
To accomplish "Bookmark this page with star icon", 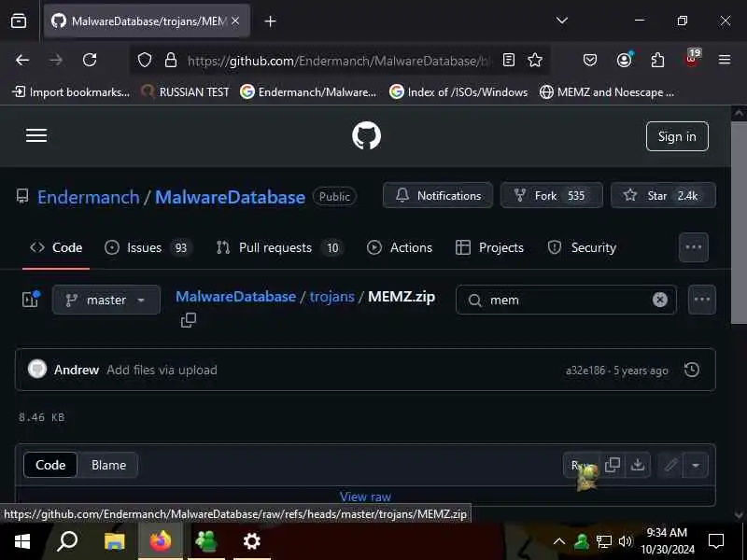I will (535, 60).
